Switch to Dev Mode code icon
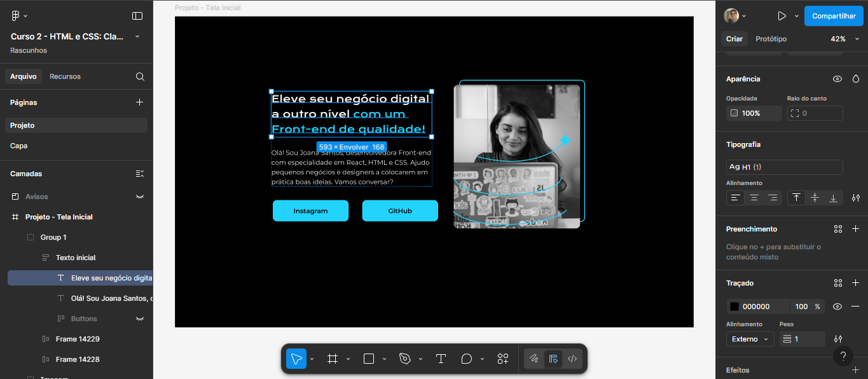868x379 pixels. pos(572,359)
